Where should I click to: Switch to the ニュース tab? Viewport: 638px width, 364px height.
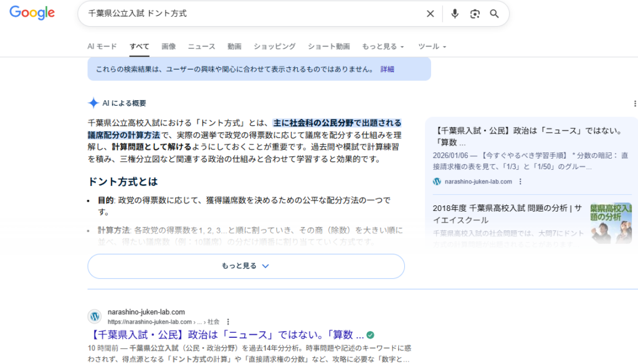(201, 47)
